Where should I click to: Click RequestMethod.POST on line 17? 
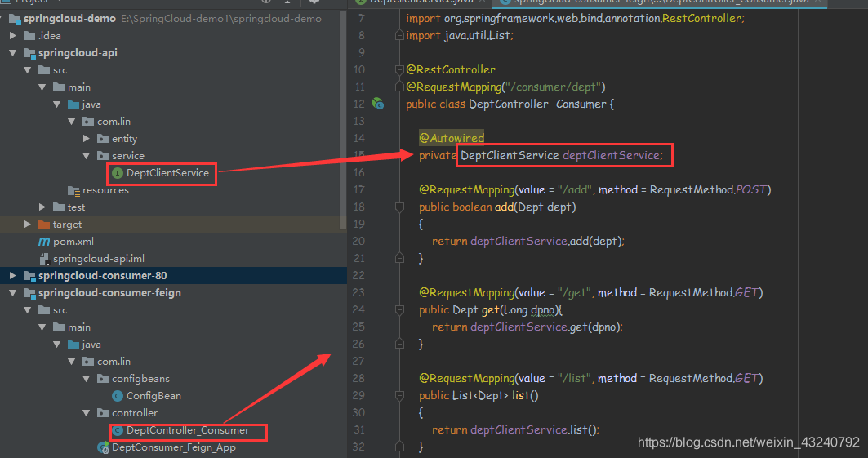[x=708, y=189]
